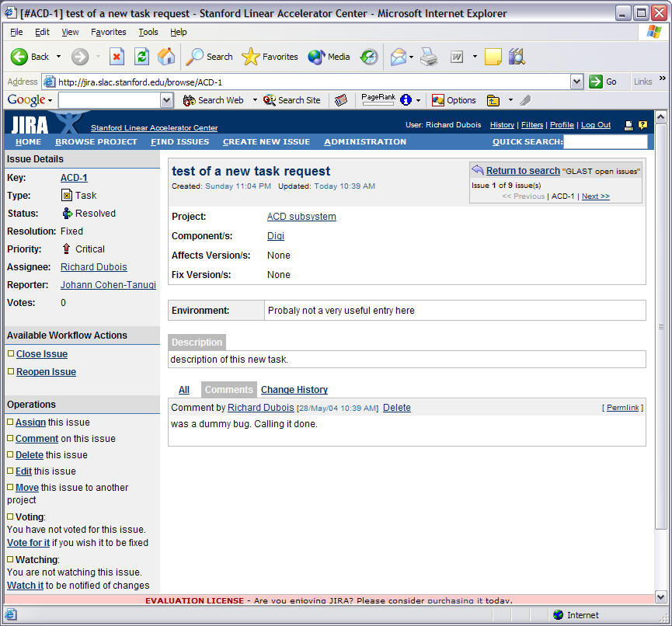Image resolution: width=672 pixels, height=626 pixels.
Task: Click the Watch it link
Action: coord(25,586)
